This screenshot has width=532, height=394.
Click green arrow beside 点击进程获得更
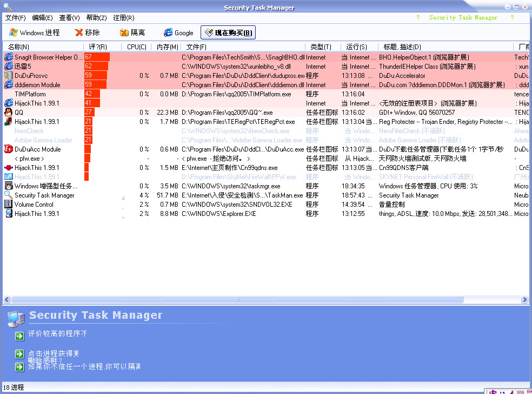click(19, 354)
